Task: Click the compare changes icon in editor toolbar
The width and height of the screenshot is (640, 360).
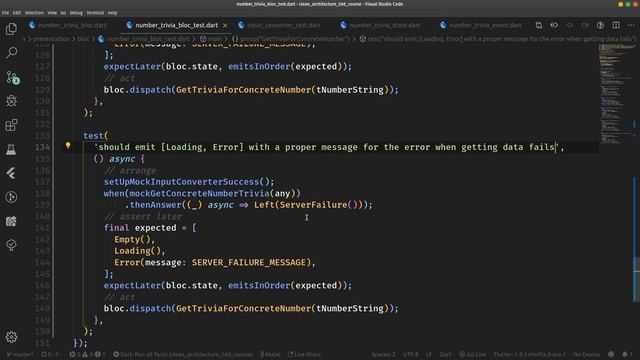Action: point(539,25)
